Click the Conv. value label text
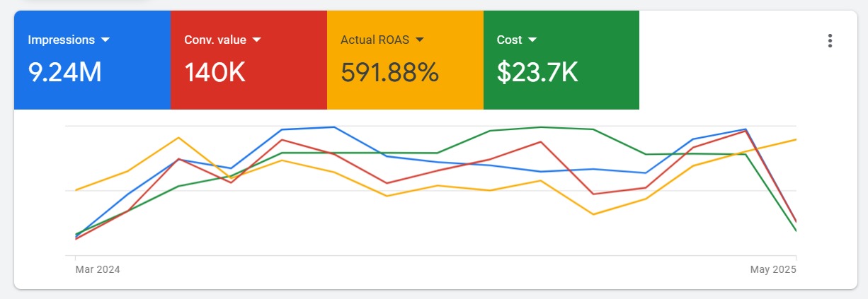 click(x=215, y=40)
